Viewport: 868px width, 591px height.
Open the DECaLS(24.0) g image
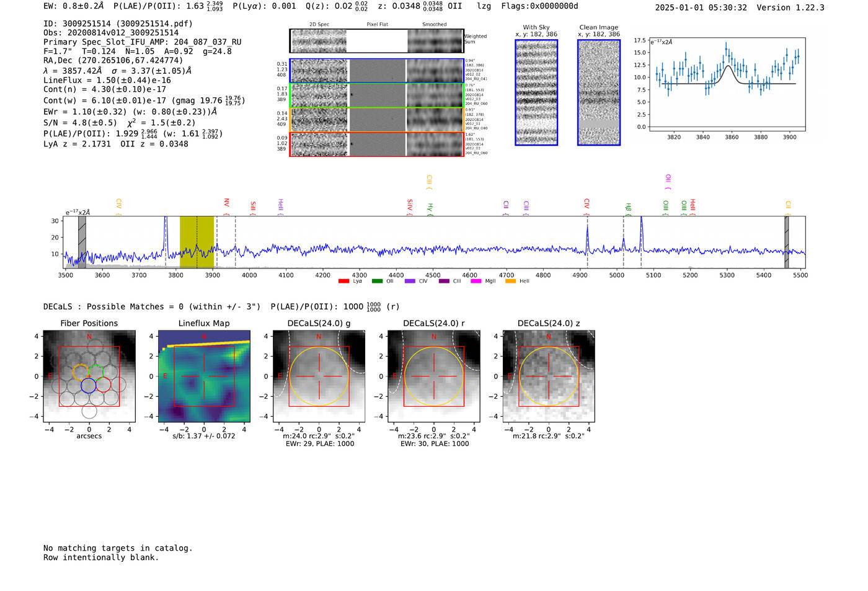[x=319, y=376]
